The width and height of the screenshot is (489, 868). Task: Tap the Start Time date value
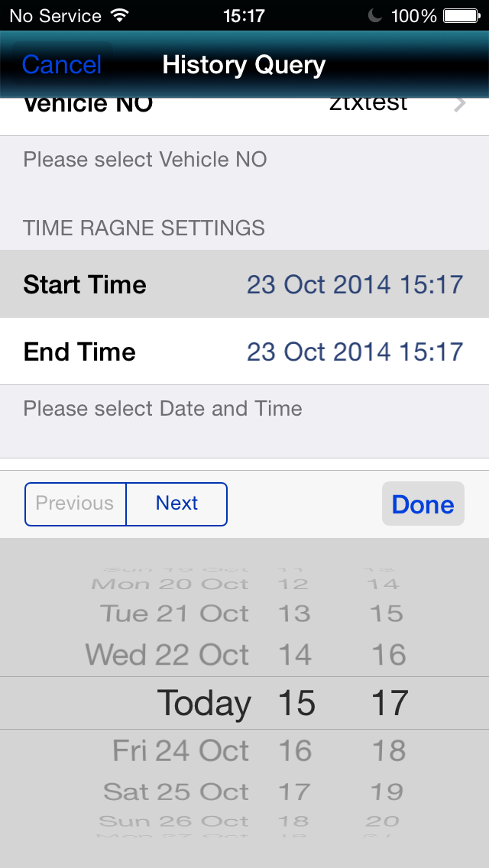(x=355, y=284)
